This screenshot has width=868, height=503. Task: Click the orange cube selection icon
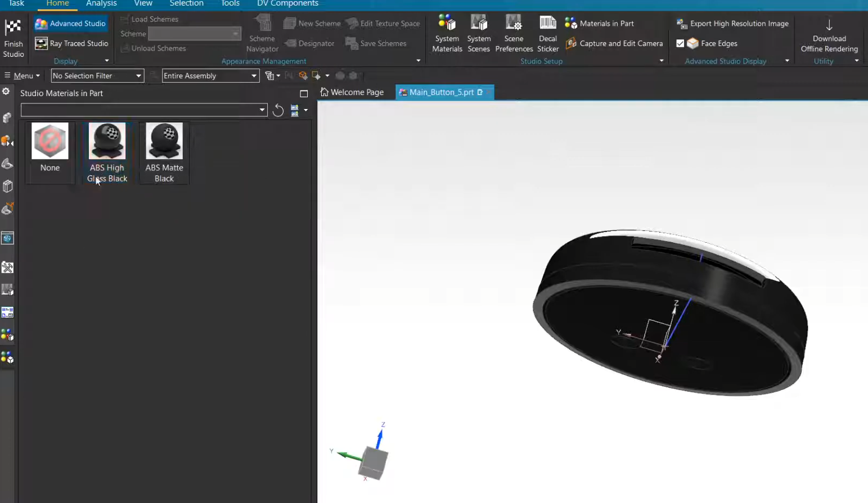click(303, 76)
